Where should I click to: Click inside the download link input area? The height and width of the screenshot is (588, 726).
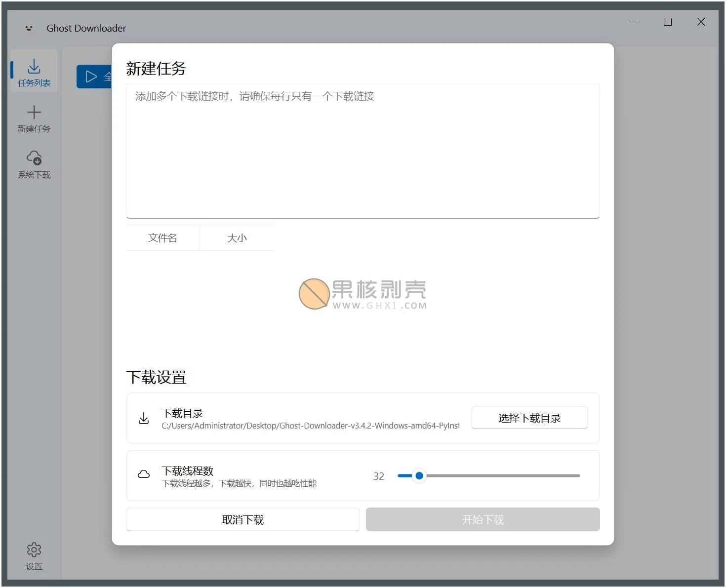(363, 151)
